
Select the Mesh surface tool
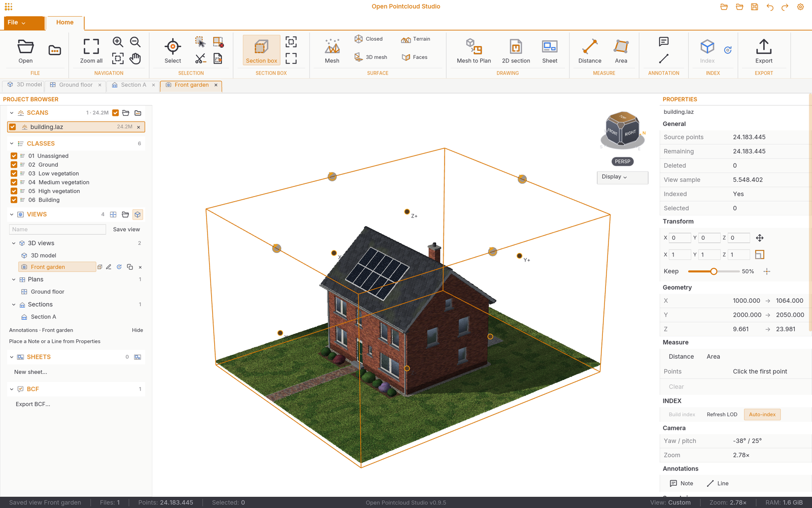[x=332, y=50]
